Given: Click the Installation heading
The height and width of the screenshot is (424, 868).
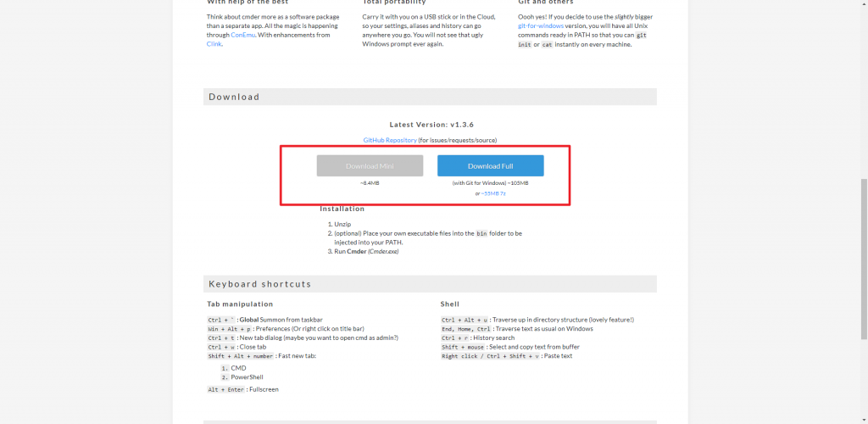Looking at the screenshot, I should coord(342,209).
